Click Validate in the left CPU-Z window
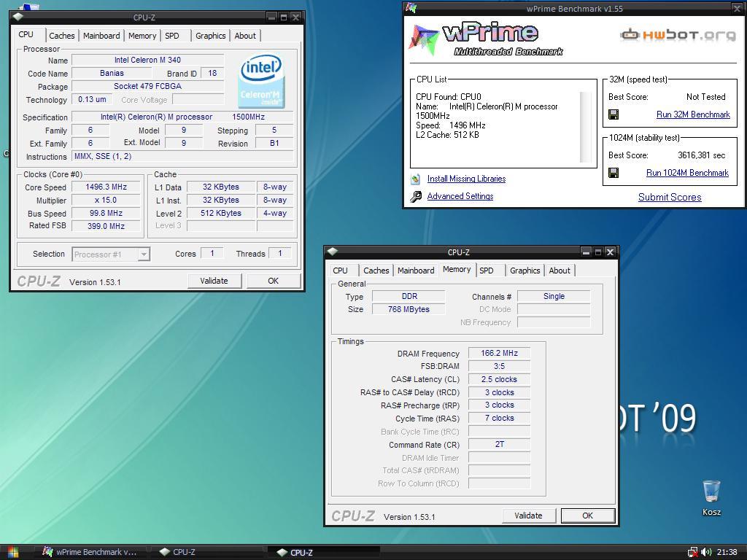This screenshot has width=747, height=560. pos(214,281)
